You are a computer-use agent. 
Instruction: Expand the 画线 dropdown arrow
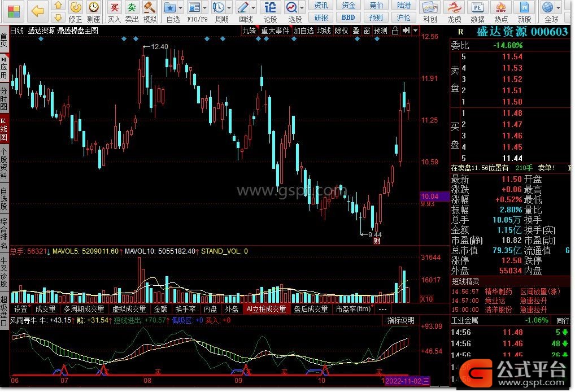[x=254, y=7]
